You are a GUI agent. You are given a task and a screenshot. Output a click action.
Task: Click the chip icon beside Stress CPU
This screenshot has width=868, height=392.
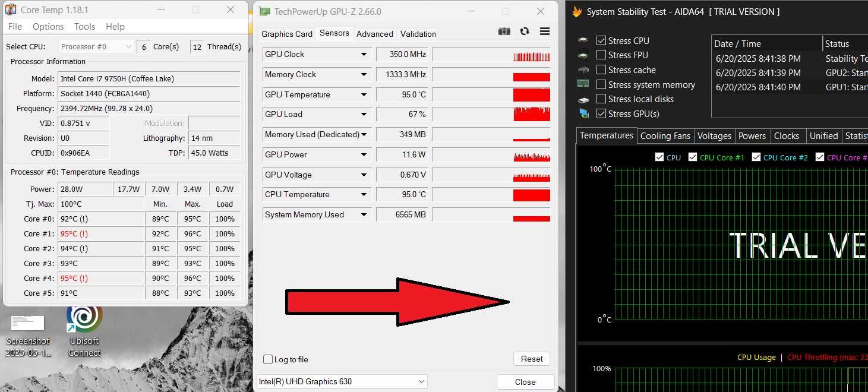(x=583, y=40)
